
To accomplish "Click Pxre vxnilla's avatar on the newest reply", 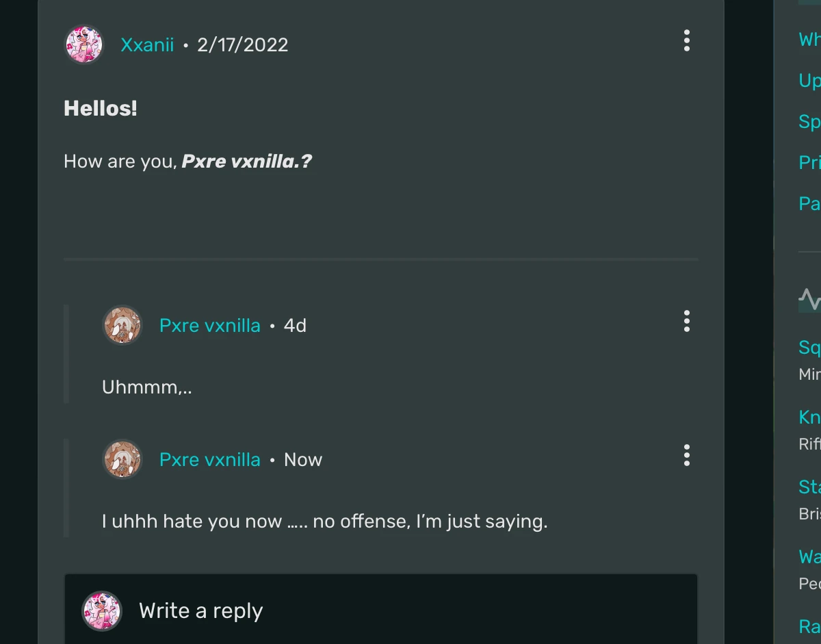I will 122,459.
